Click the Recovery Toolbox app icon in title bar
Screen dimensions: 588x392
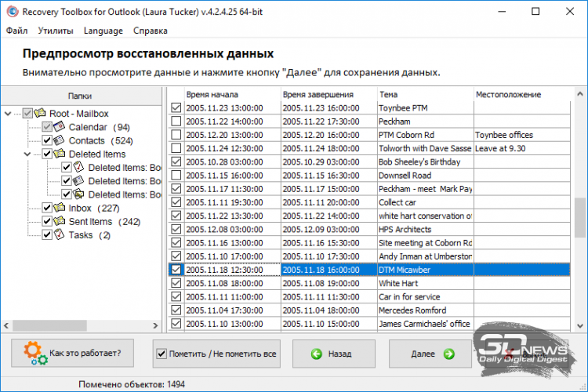coord(13,12)
